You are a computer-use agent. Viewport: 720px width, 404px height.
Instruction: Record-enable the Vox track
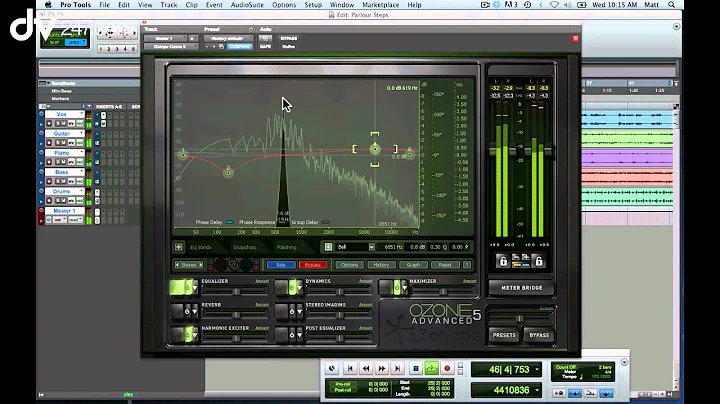(x=49, y=124)
